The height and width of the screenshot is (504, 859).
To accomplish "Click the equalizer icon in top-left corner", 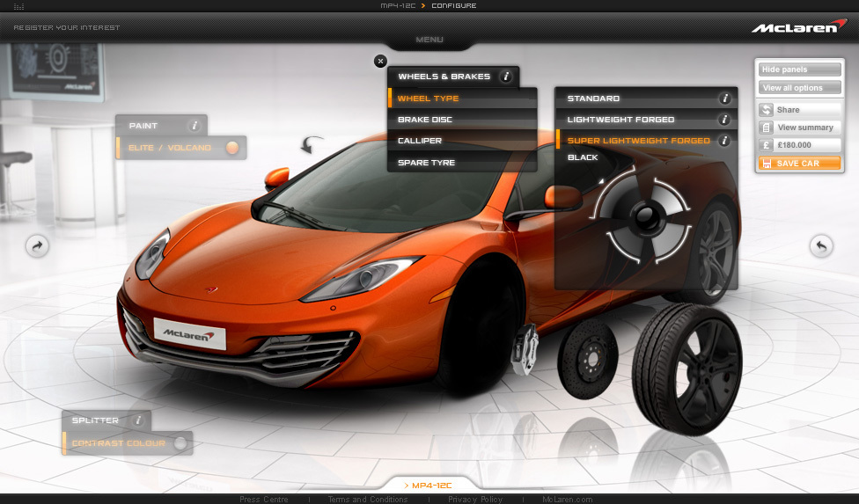I will pos(18,6).
